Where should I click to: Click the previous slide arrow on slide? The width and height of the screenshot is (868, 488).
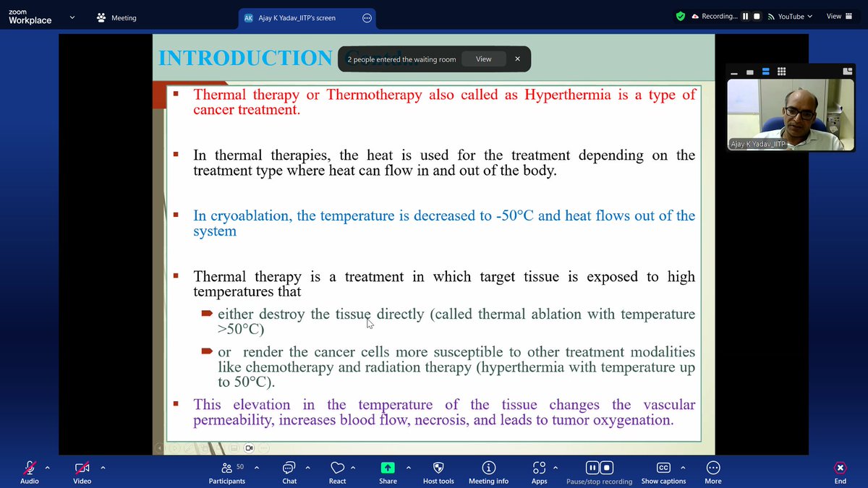point(159,448)
